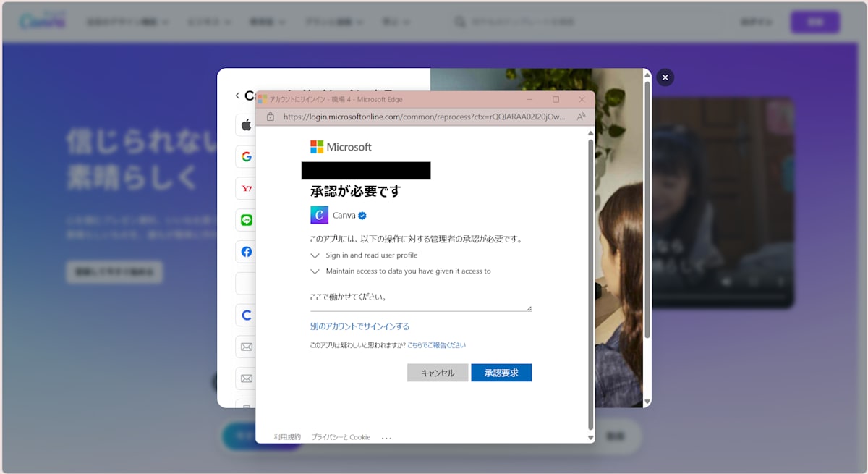868x474 pixels.
Task: Click the purple button in Canva header
Action: tap(815, 22)
